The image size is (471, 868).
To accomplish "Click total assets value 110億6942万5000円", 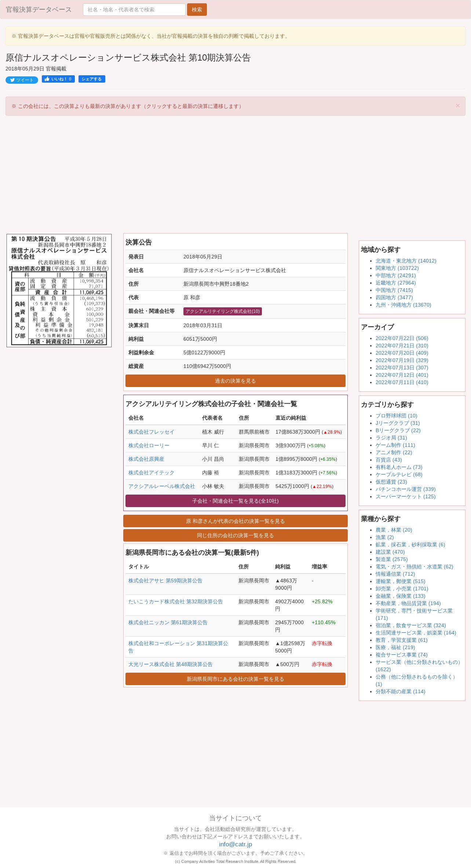I will [x=207, y=366].
